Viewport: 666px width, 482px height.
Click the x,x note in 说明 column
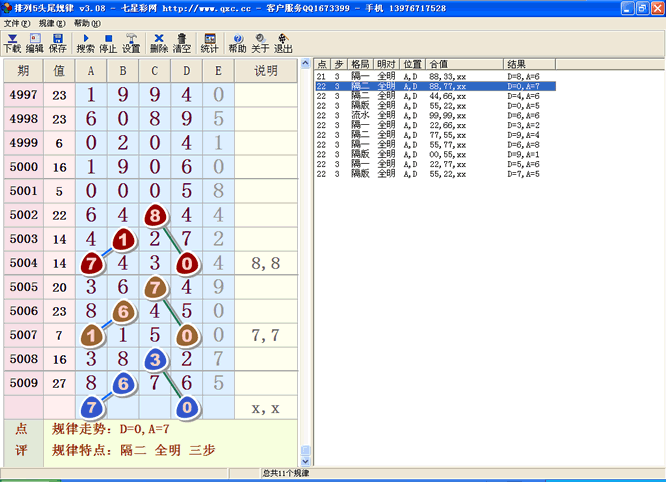pos(266,409)
